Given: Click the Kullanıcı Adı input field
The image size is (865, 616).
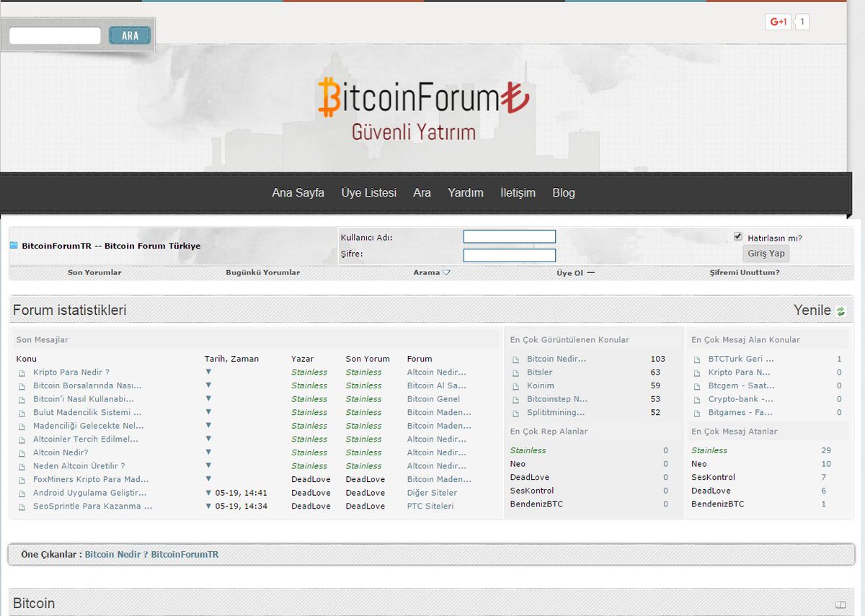Looking at the screenshot, I should point(510,236).
